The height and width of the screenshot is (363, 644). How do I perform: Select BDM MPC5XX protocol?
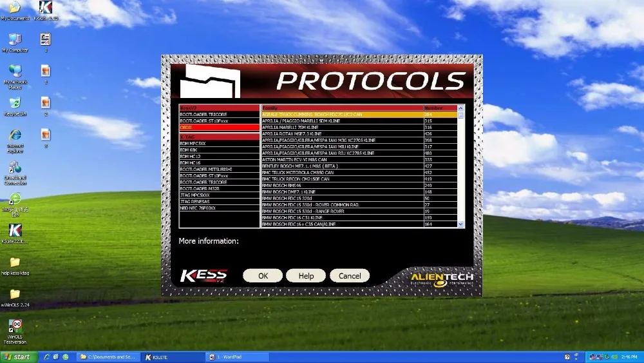click(220, 144)
